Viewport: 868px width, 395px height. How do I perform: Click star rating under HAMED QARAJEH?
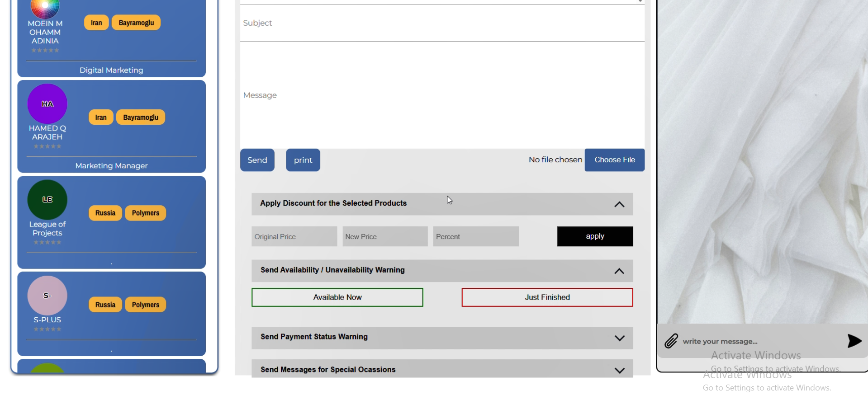point(47,146)
